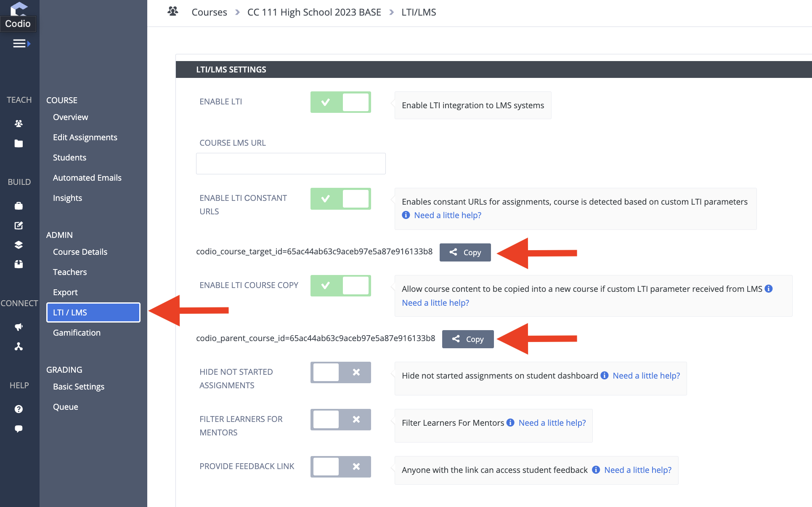Open the Courses people icon under Teach

pyautogui.click(x=19, y=123)
